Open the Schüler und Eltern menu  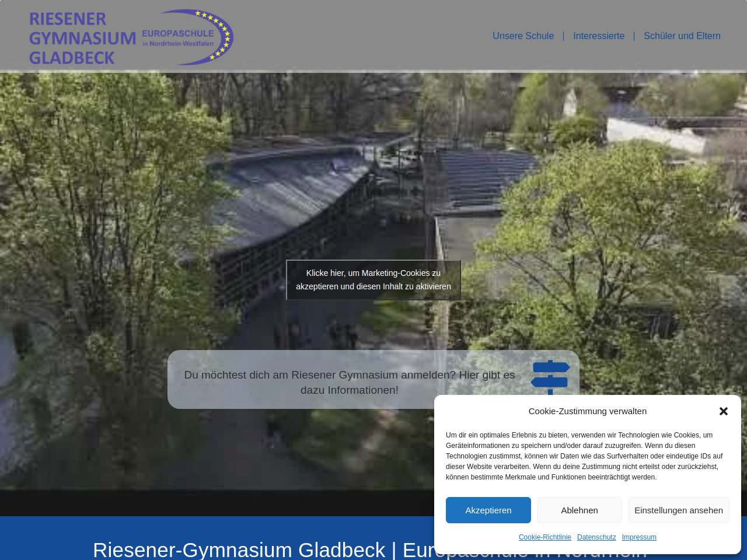682,36
